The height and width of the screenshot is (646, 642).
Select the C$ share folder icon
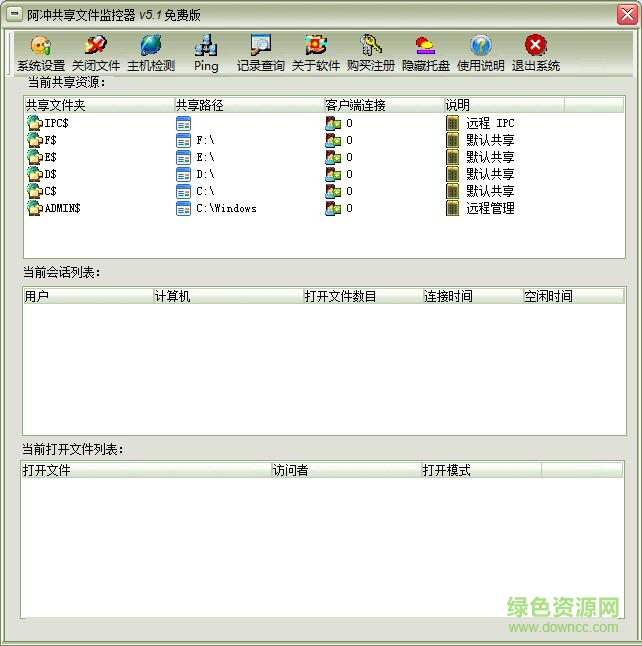[35, 191]
